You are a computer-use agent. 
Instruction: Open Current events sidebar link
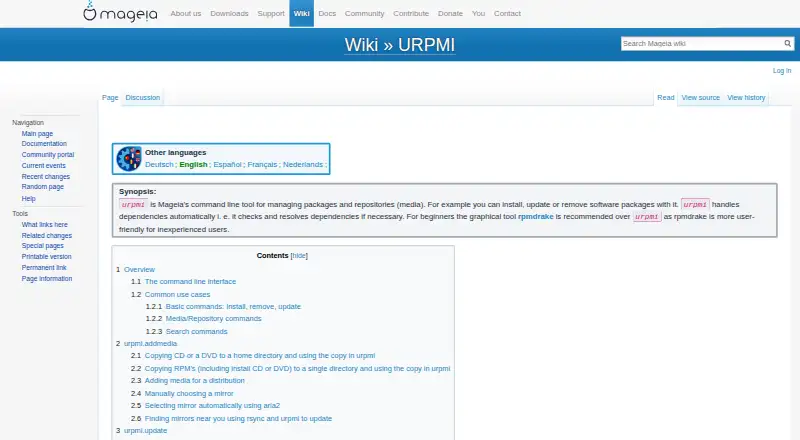coord(43,166)
